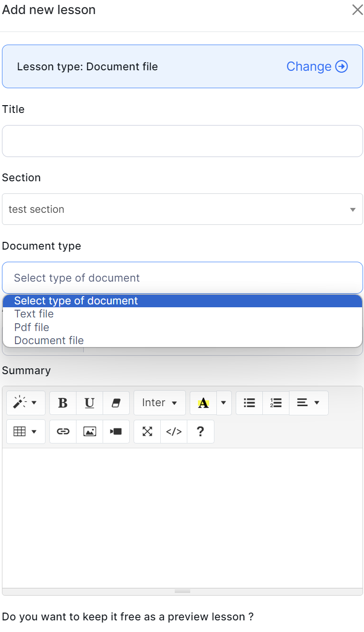This screenshot has height=632, width=364.
Task: Switch to code view
Action: coord(174,431)
